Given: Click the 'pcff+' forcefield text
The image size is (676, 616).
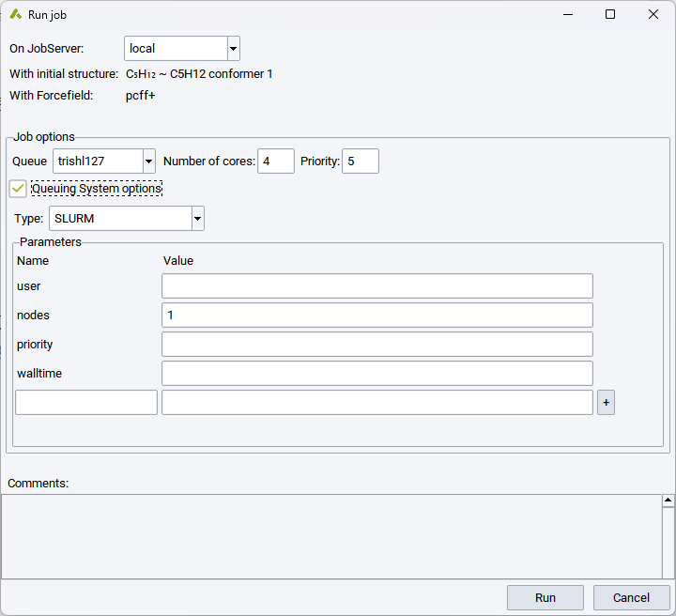Looking at the screenshot, I should [x=140, y=95].
